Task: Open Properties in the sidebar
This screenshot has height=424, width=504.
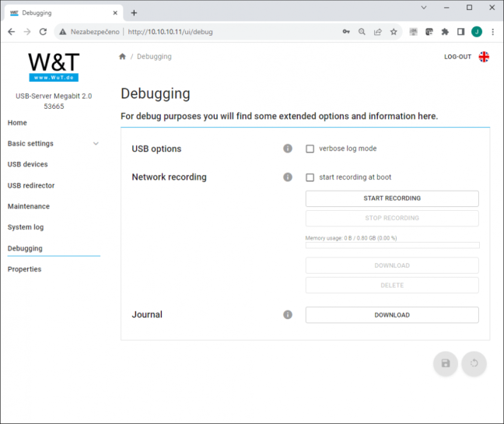Action: click(x=24, y=269)
